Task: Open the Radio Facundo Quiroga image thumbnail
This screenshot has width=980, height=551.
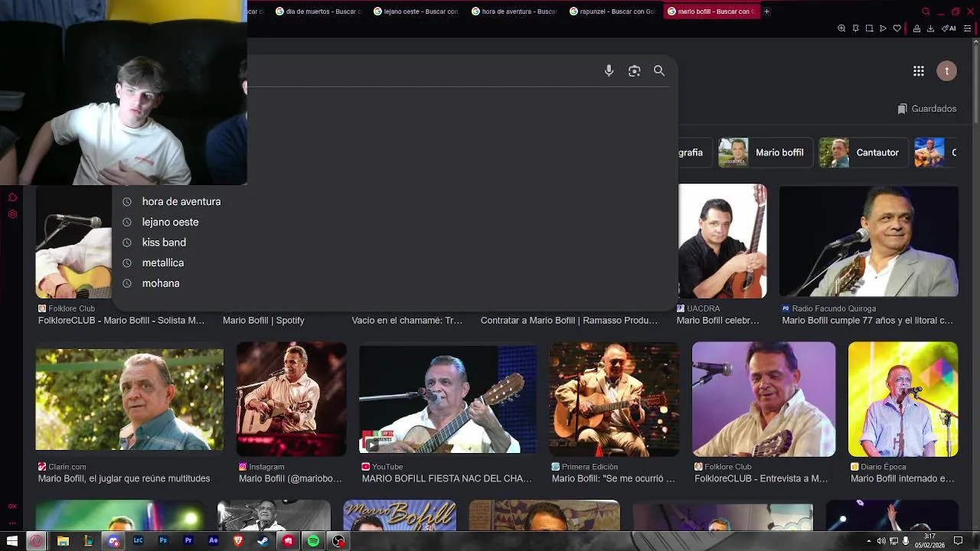Action: (x=868, y=241)
